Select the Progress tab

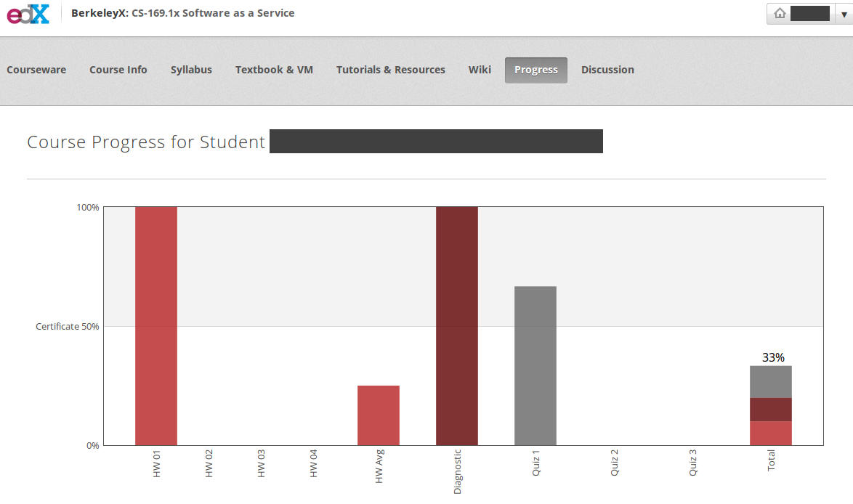pyautogui.click(x=535, y=69)
